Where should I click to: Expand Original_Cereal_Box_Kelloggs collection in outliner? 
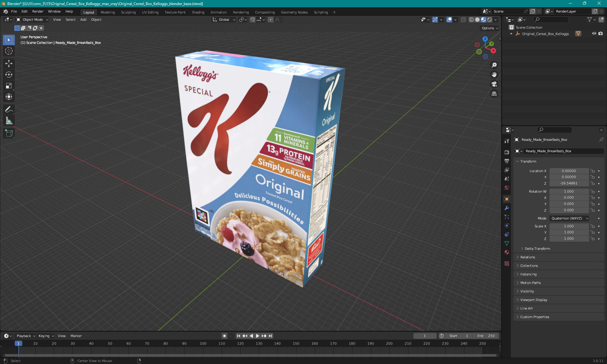coord(512,34)
